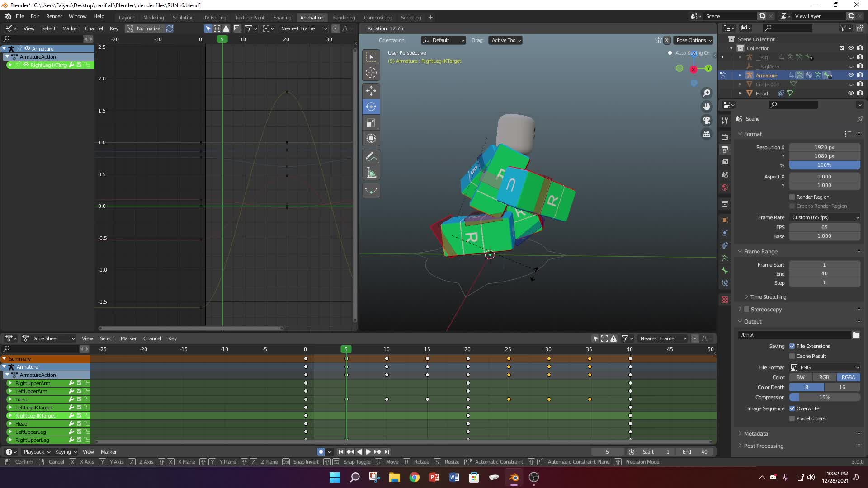Select the Rotate tool in the viewport toolbar
Screen dimensions: 868x488
tap(371, 107)
